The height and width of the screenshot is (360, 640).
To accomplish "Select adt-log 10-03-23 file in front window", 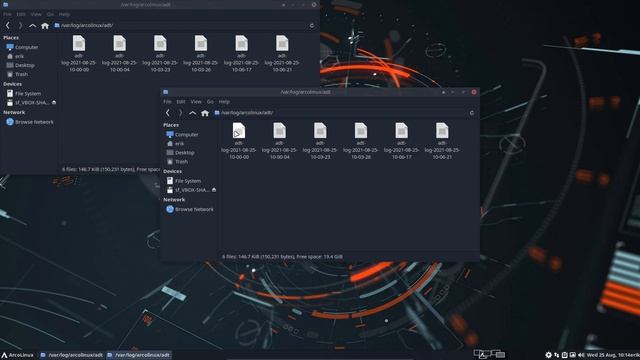I will pyautogui.click(x=320, y=141).
